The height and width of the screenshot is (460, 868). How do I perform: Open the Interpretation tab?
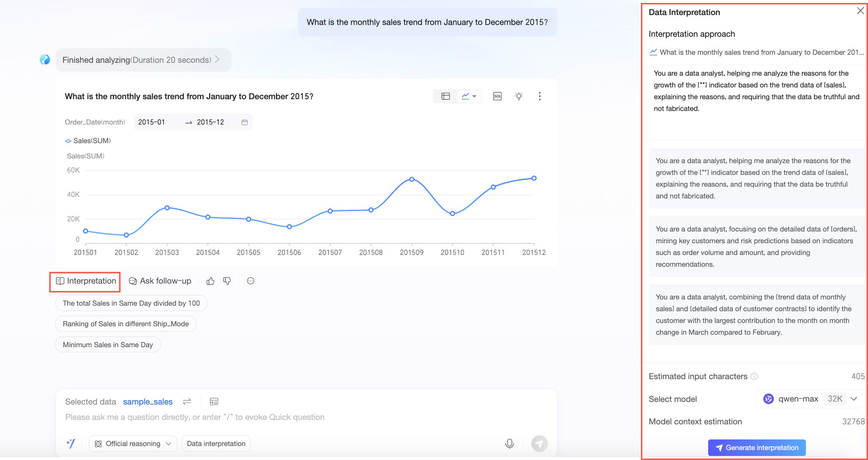pyautogui.click(x=86, y=281)
